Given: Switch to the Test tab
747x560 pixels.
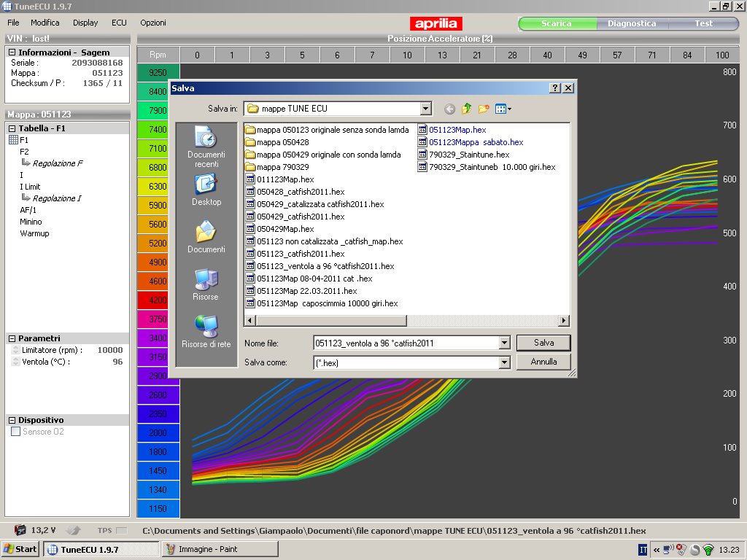Looking at the screenshot, I should click(703, 23).
